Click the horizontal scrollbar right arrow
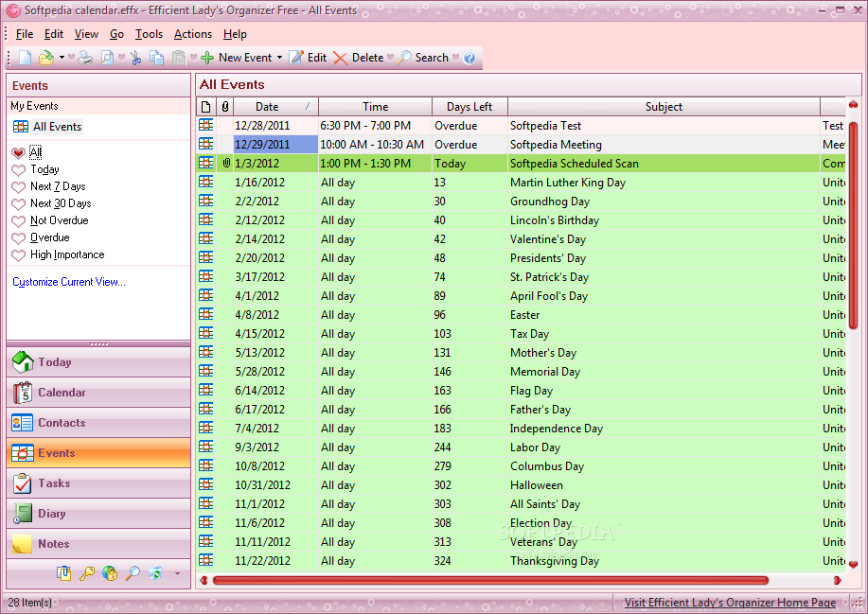The image size is (868, 614). pos(837,580)
